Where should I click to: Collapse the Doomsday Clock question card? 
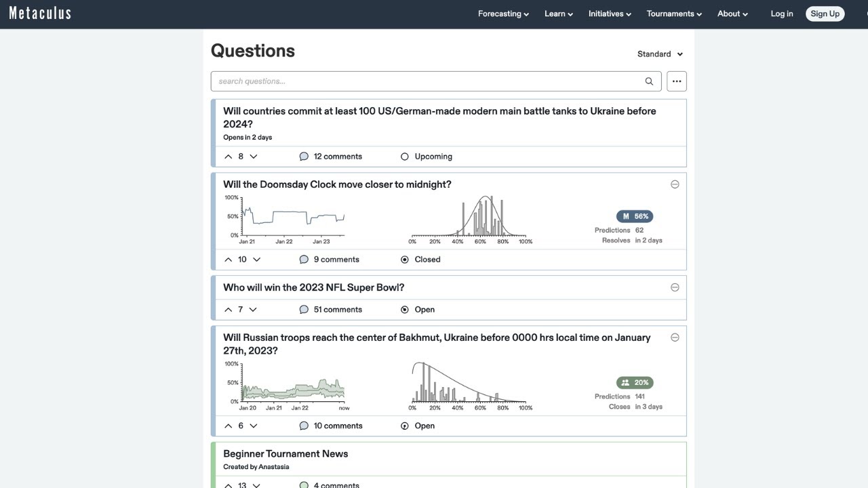coord(675,184)
